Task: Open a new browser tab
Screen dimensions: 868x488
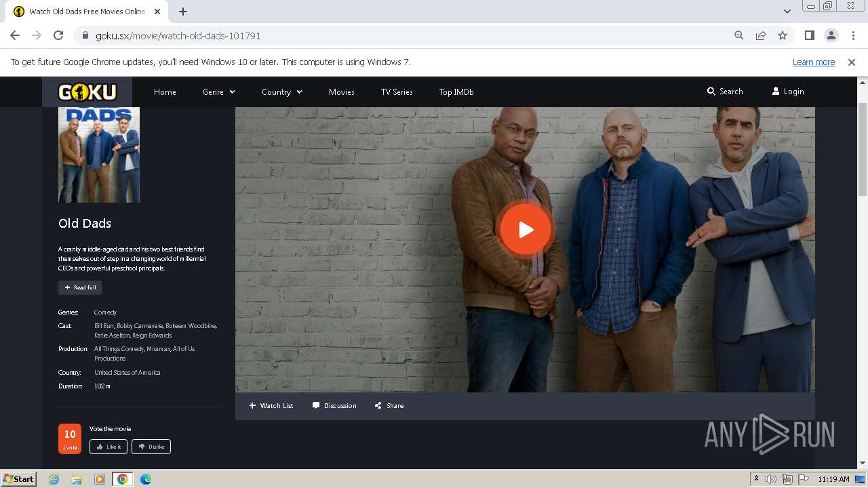Action: point(183,12)
